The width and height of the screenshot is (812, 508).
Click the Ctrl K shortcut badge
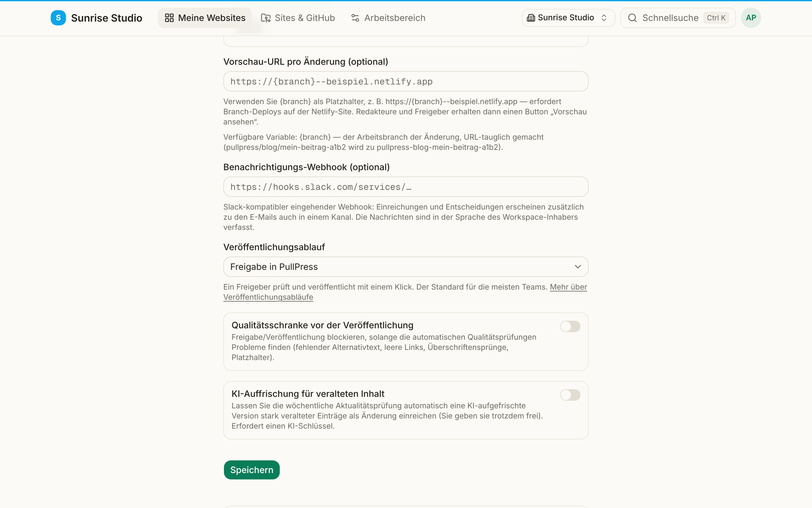point(716,18)
